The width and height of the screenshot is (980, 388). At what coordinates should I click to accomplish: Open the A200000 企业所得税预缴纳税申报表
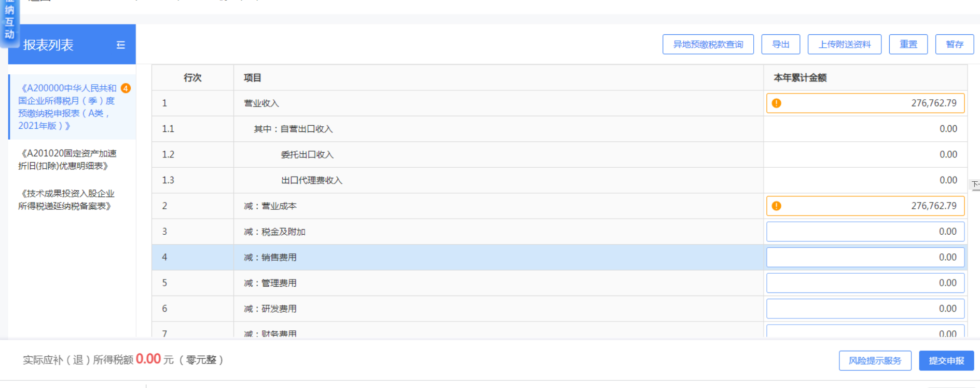pos(67,107)
